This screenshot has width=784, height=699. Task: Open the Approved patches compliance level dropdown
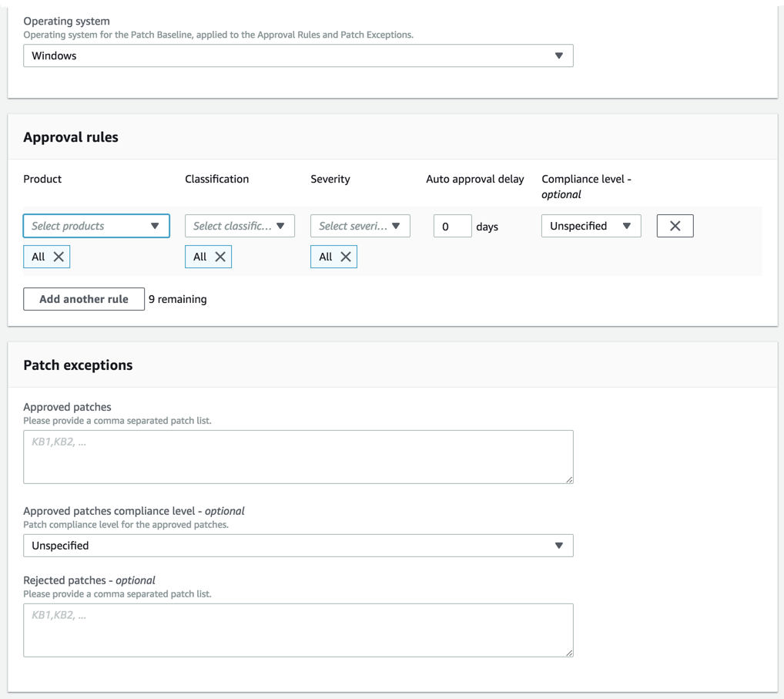(x=298, y=545)
